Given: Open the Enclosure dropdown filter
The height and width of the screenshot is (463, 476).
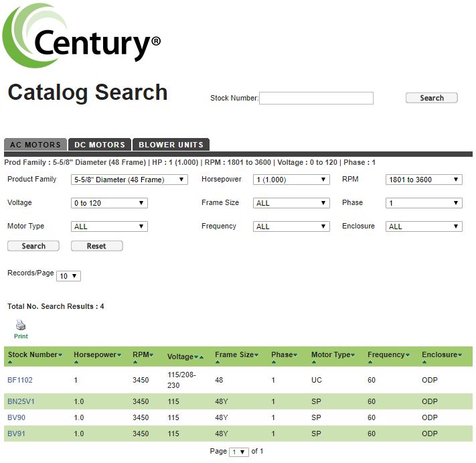Looking at the screenshot, I should pyautogui.click(x=424, y=226).
